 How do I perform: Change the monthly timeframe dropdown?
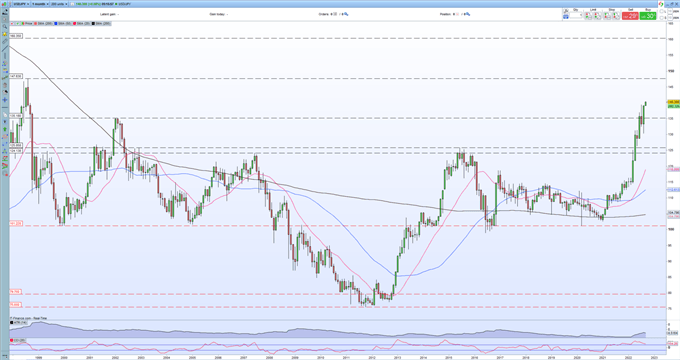(40, 4)
